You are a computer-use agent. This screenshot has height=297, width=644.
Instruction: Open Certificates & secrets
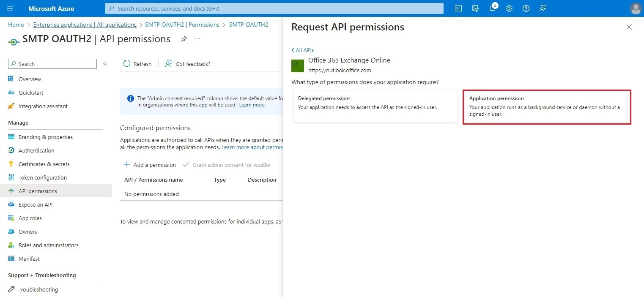(44, 164)
